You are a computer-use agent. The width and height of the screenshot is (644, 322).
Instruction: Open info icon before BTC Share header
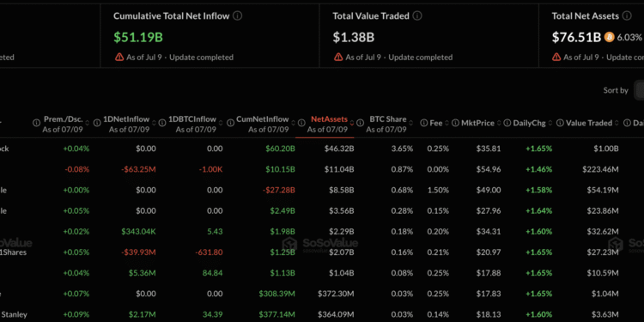pos(360,123)
